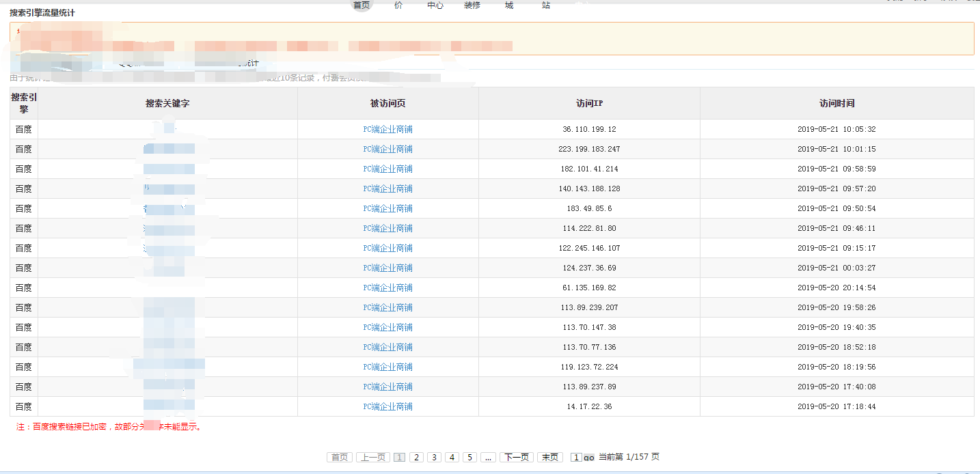The width and height of the screenshot is (980, 474).
Task: Click the 访问时间 column header
Action: pyautogui.click(x=836, y=103)
